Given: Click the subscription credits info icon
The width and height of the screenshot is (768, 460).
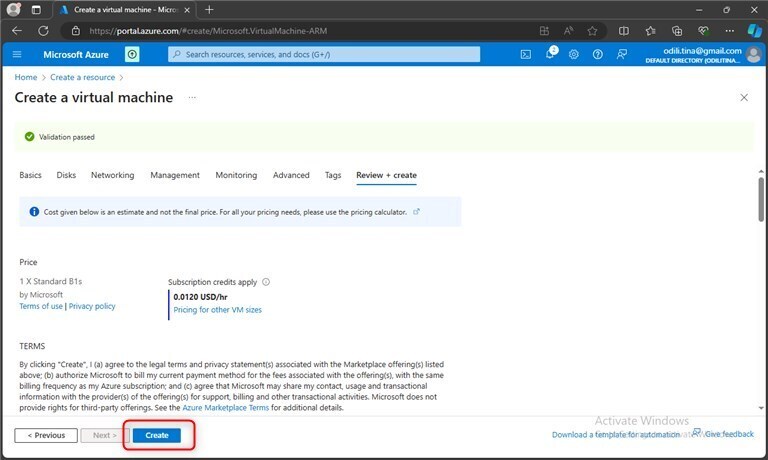Looking at the screenshot, I should tap(266, 282).
